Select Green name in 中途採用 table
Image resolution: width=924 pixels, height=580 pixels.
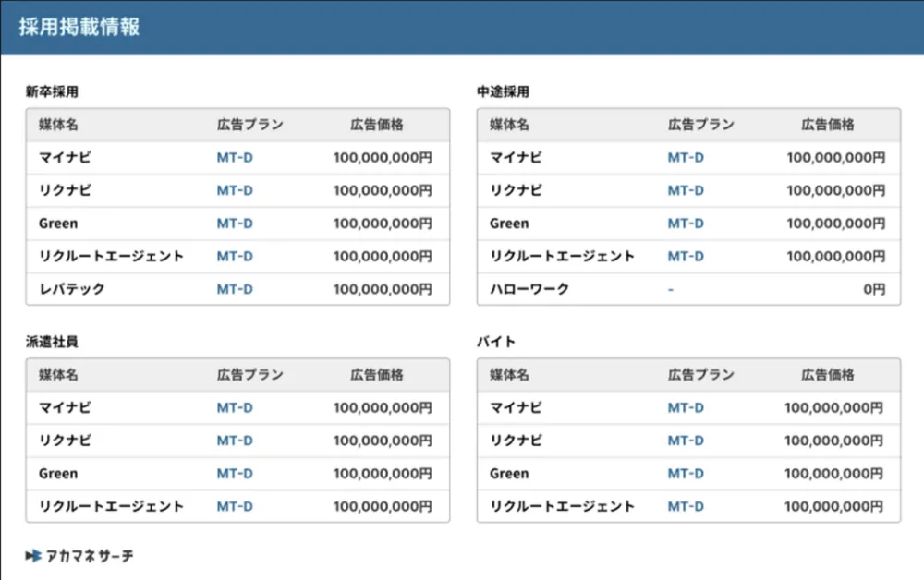pos(508,224)
